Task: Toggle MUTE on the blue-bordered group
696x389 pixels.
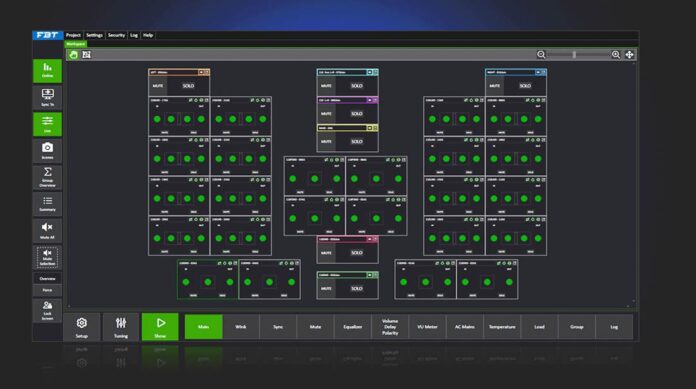Action: click(495, 86)
